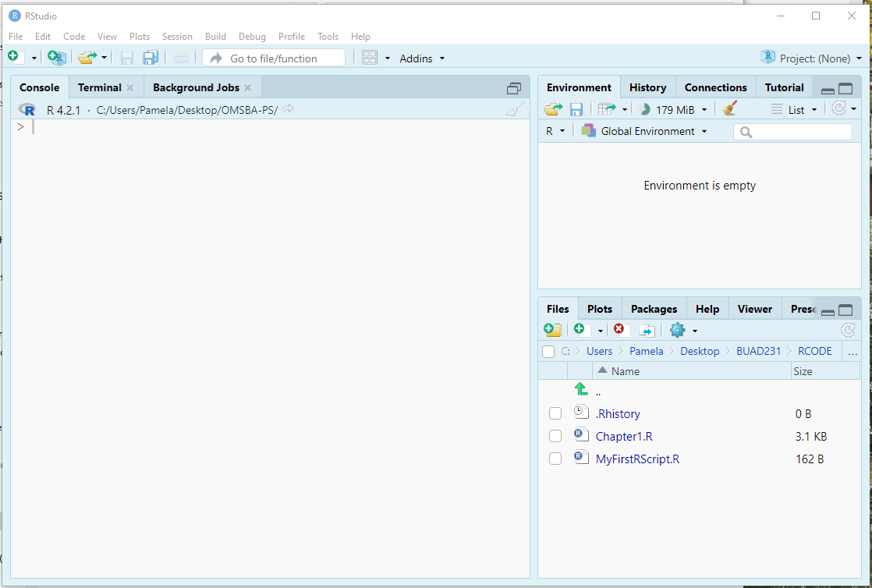Screen dimensions: 872x588
Task: Switch to the Plots tab
Action: pyautogui.click(x=600, y=309)
